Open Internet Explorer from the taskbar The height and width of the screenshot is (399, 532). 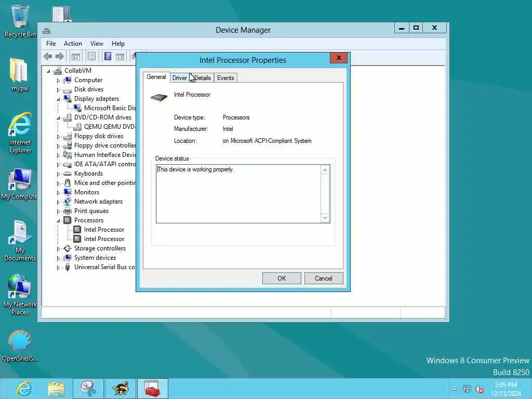(24, 389)
